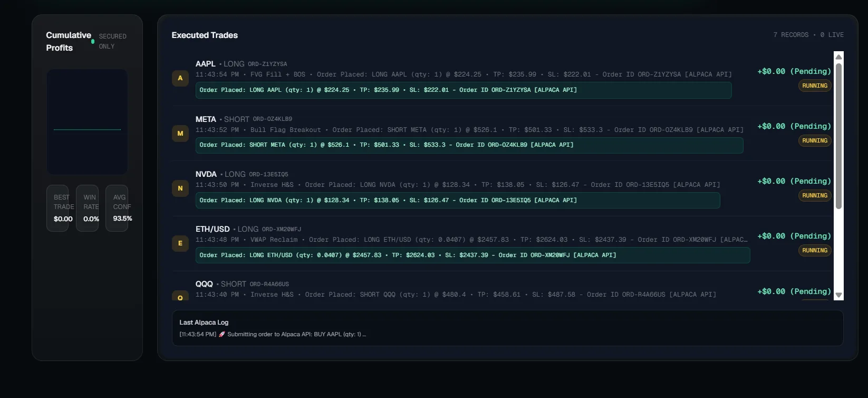This screenshot has width=868, height=398.
Task: Click order ID 'ORD-OZ4KLB9' beside the META ticker
Action: point(273,119)
